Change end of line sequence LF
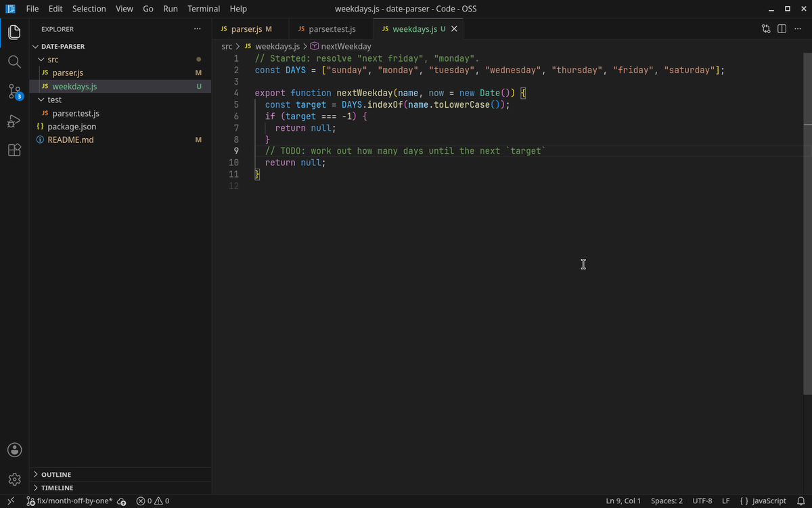This screenshot has height=508, width=812. point(725,501)
